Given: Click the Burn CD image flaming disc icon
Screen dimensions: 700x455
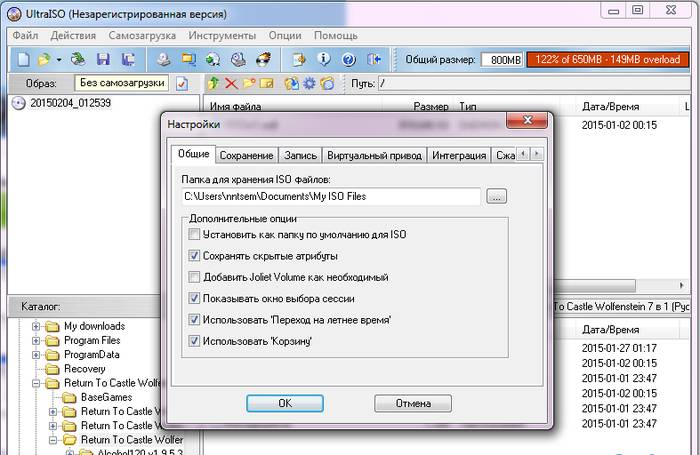Looking at the screenshot, I should click(263, 59).
